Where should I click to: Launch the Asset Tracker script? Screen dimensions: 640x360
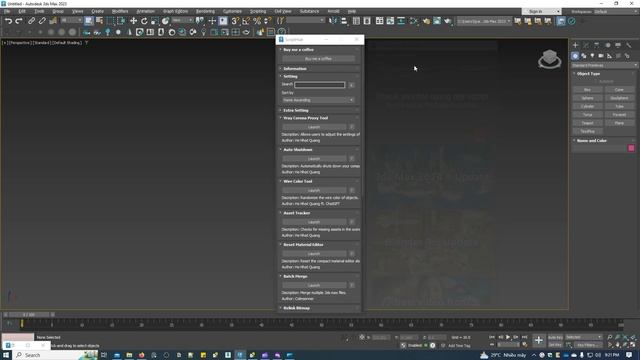[x=314, y=222]
